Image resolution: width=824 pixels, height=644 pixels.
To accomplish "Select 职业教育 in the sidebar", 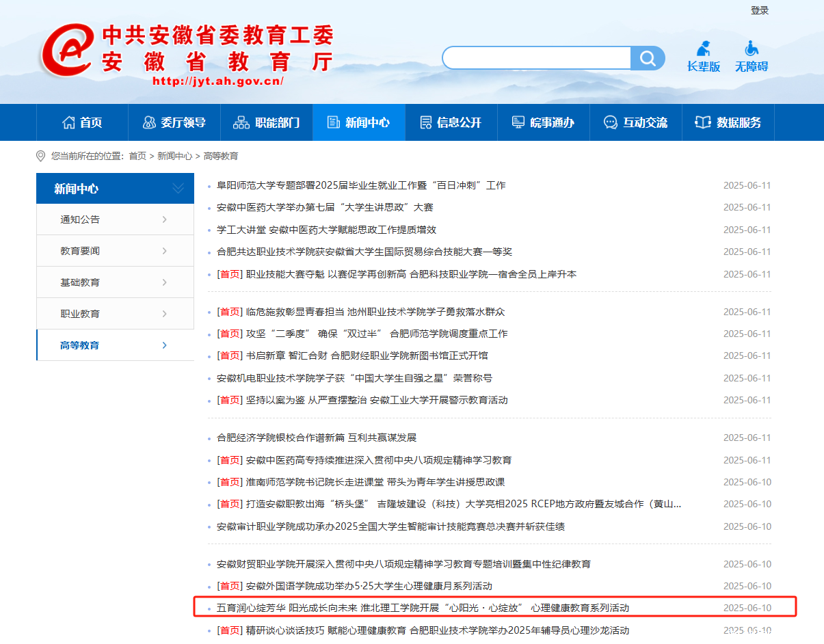I will click(80, 314).
